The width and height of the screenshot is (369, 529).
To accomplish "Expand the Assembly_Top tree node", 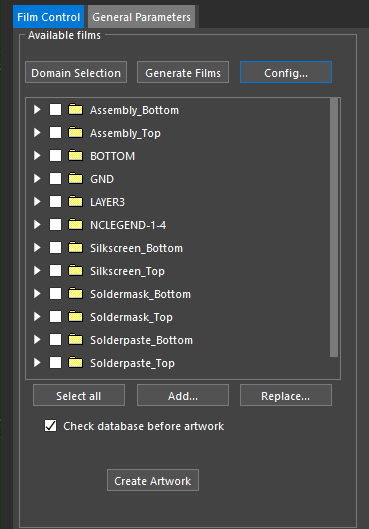I will [37, 133].
